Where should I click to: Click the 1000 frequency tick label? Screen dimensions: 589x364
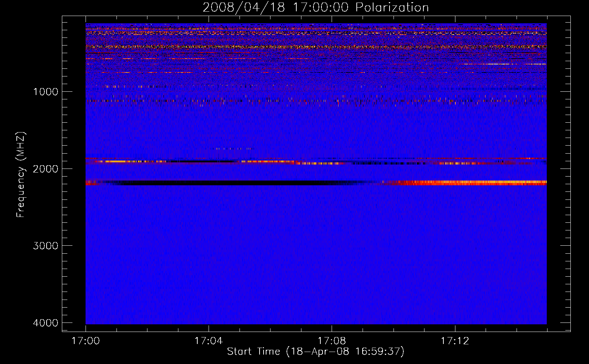click(x=46, y=91)
